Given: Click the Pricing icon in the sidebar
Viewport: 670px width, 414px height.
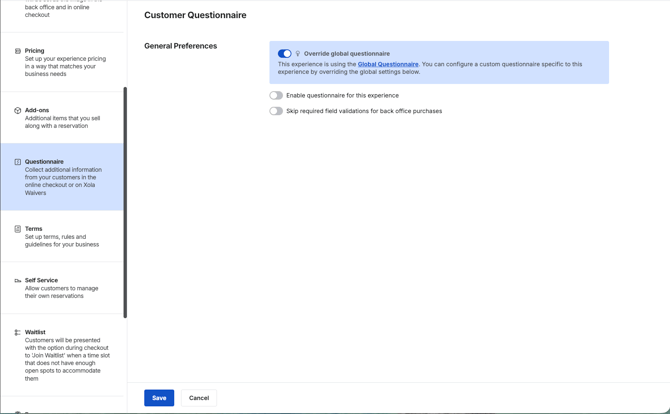Looking at the screenshot, I should (17, 51).
